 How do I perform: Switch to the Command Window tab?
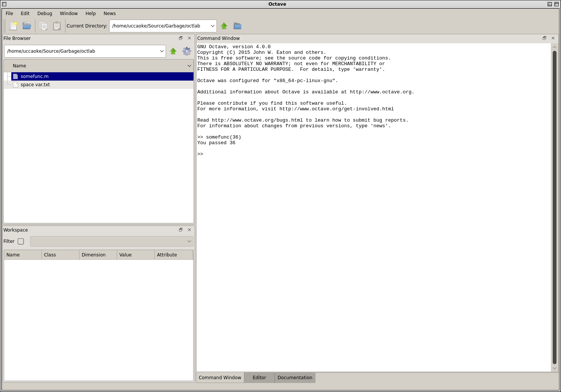(220, 378)
